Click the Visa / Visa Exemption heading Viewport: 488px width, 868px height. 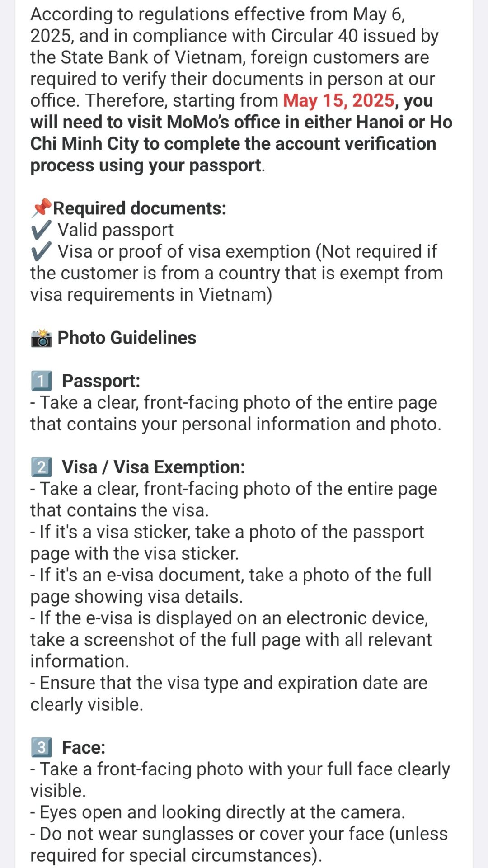pyautogui.click(x=153, y=467)
